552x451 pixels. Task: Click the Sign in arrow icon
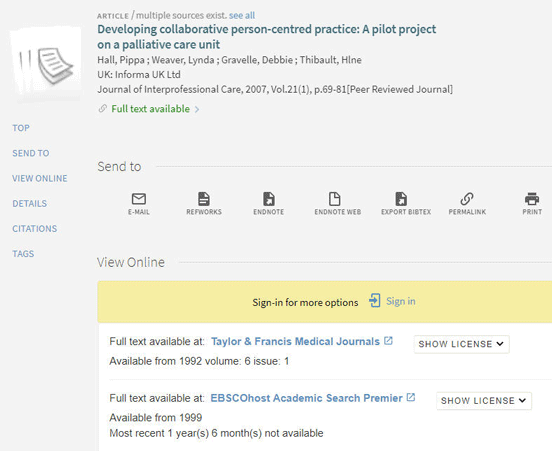tap(375, 301)
